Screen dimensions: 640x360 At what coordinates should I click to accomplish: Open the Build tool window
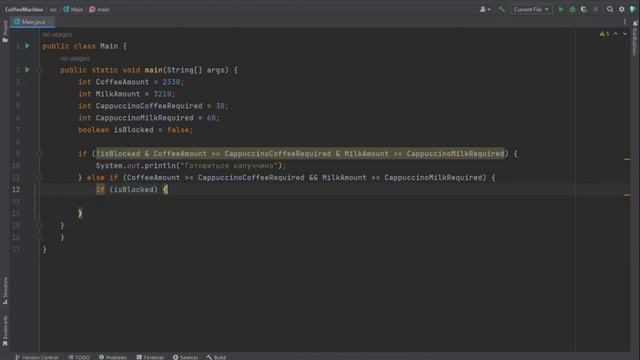[x=216, y=357]
